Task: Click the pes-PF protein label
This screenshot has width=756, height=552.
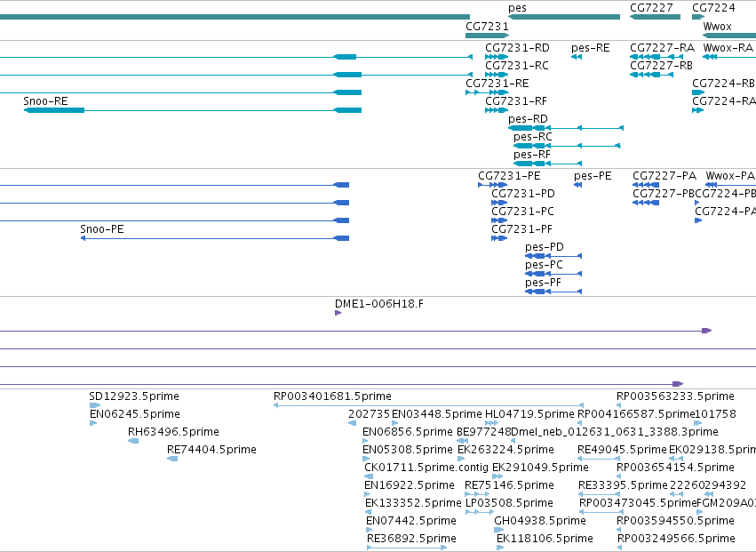Action: pyautogui.click(x=543, y=284)
